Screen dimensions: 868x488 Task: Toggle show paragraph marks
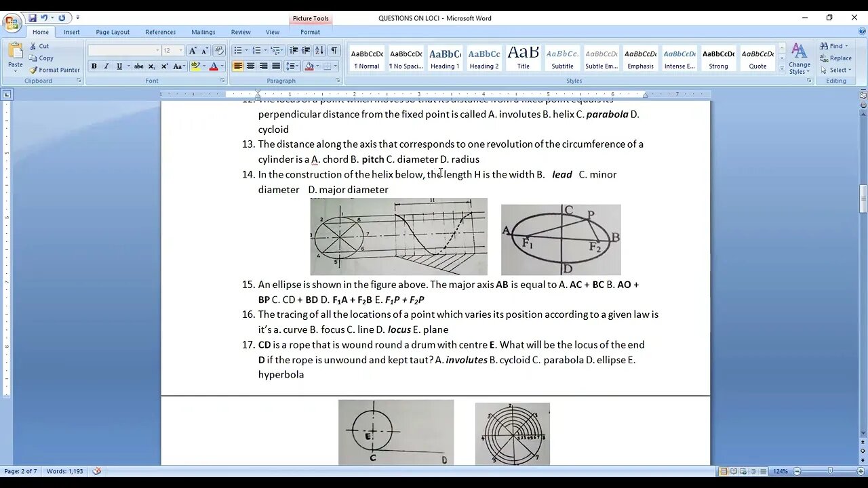334,50
